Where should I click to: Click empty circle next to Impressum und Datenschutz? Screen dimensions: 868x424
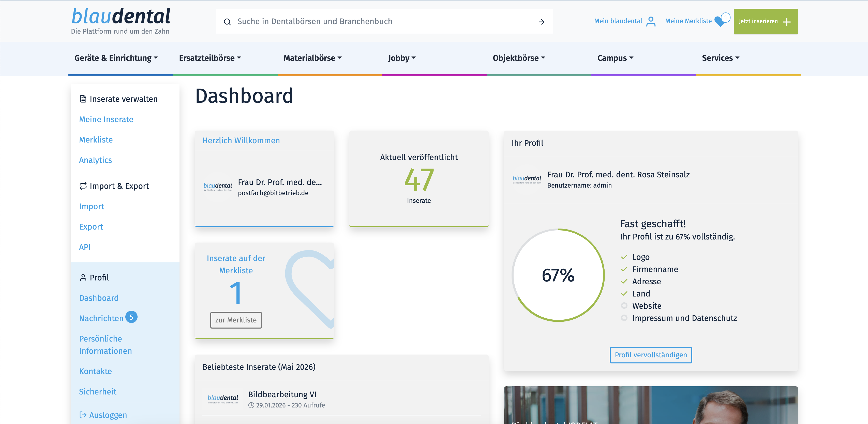point(624,318)
